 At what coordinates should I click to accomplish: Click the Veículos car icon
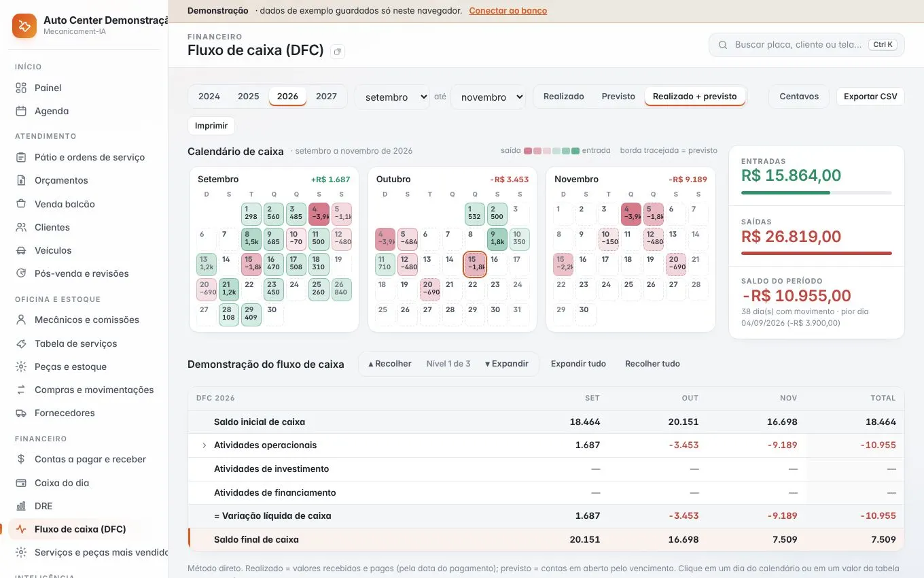click(21, 250)
